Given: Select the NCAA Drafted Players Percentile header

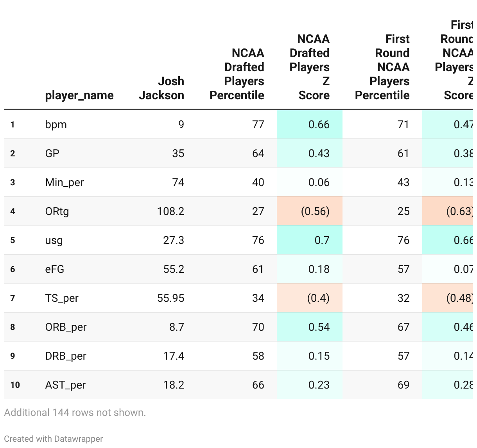Looking at the screenshot, I should [x=237, y=74].
